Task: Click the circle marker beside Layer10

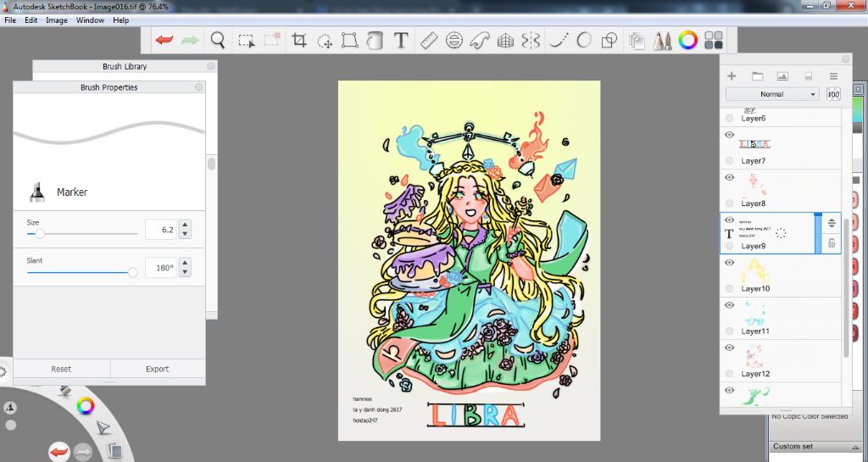Action: (x=729, y=289)
